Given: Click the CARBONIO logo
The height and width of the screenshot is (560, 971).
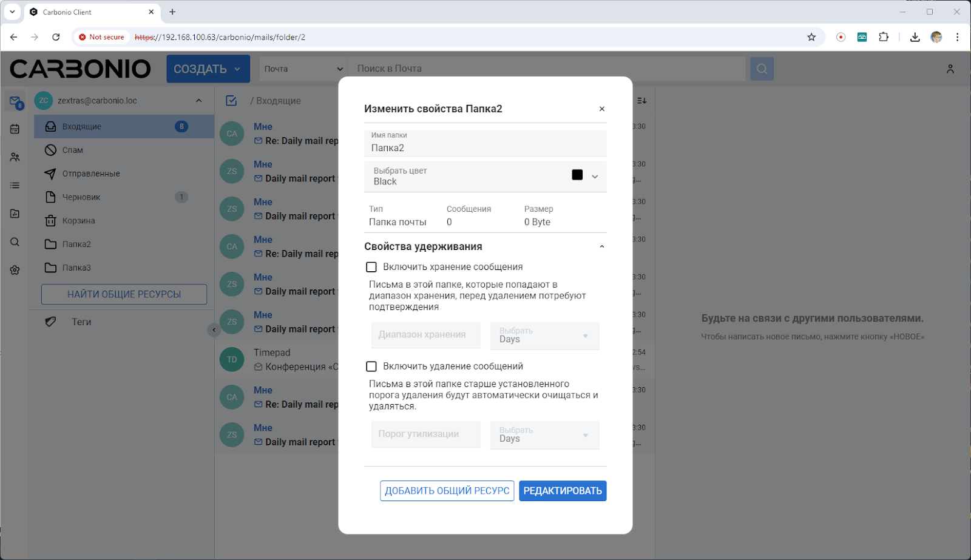Looking at the screenshot, I should (x=80, y=69).
